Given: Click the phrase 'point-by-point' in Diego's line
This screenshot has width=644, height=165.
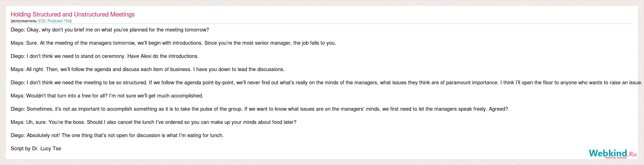Looking at the screenshot, I should pyautogui.click(x=219, y=82).
